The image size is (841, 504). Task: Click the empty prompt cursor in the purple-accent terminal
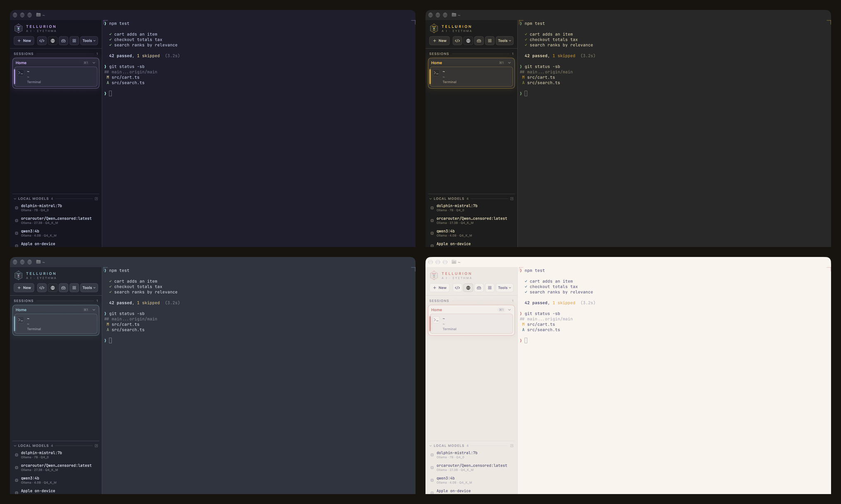pos(111,94)
